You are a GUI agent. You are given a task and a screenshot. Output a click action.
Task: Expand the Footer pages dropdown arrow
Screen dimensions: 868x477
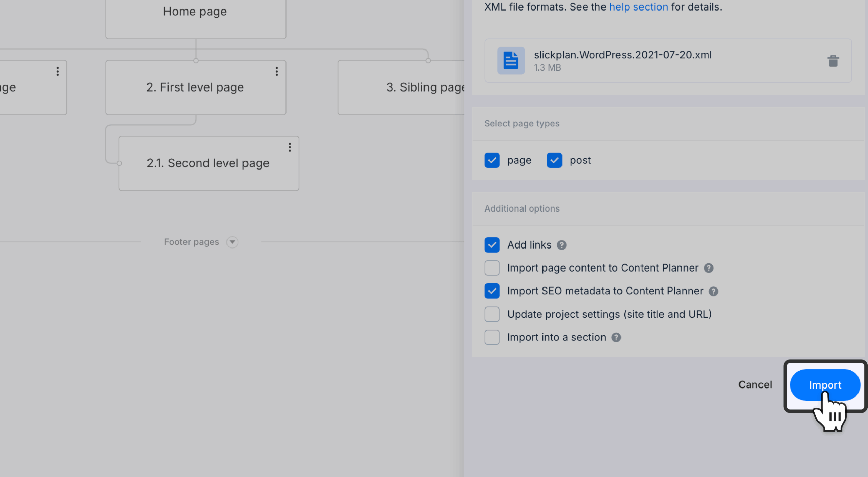point(232,242)
